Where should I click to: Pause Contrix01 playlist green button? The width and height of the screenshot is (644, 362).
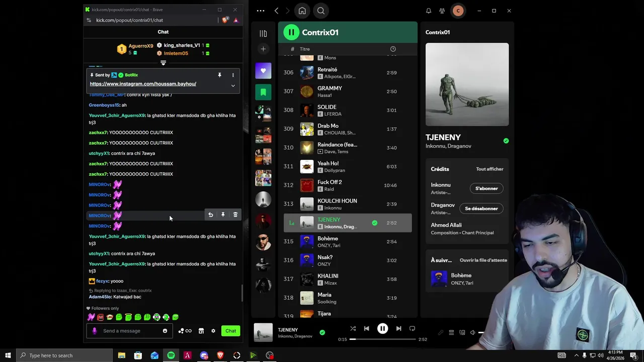pos(291,32)
